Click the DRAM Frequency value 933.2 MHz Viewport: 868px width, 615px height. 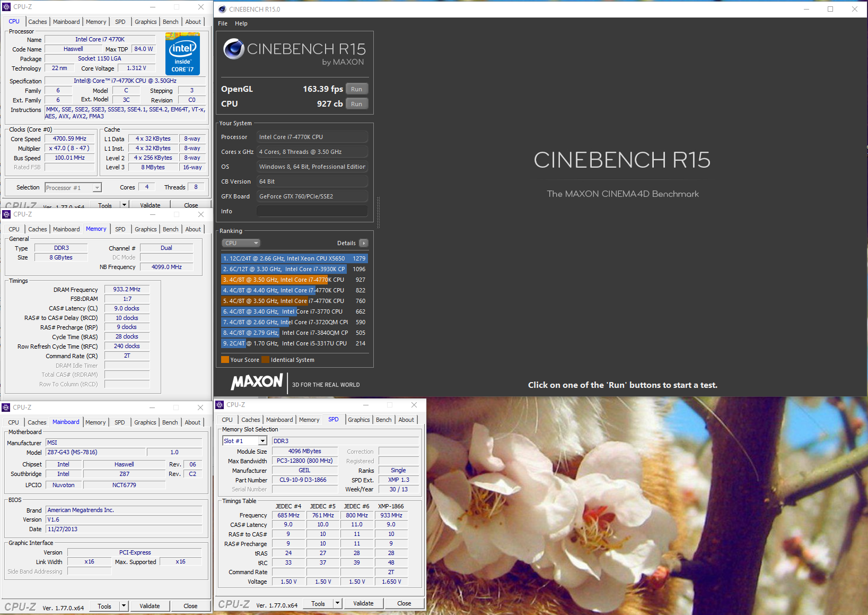pyautogui.click(x=127, y=289)
